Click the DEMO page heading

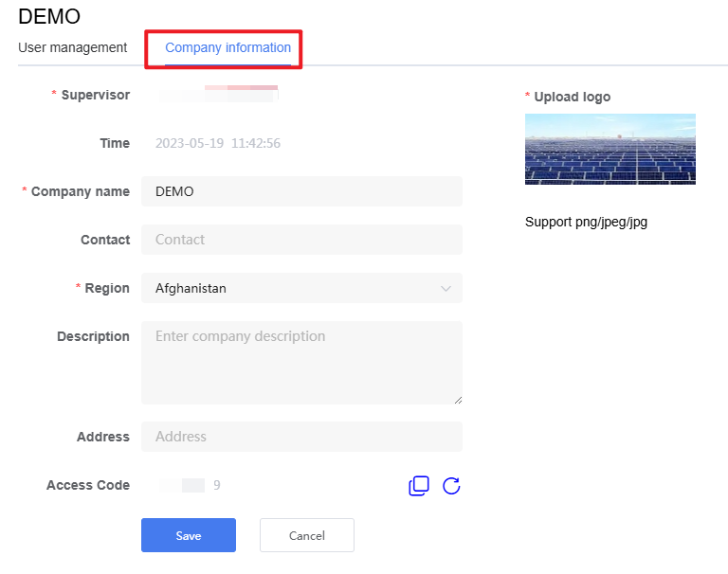[x=49, y=17]
